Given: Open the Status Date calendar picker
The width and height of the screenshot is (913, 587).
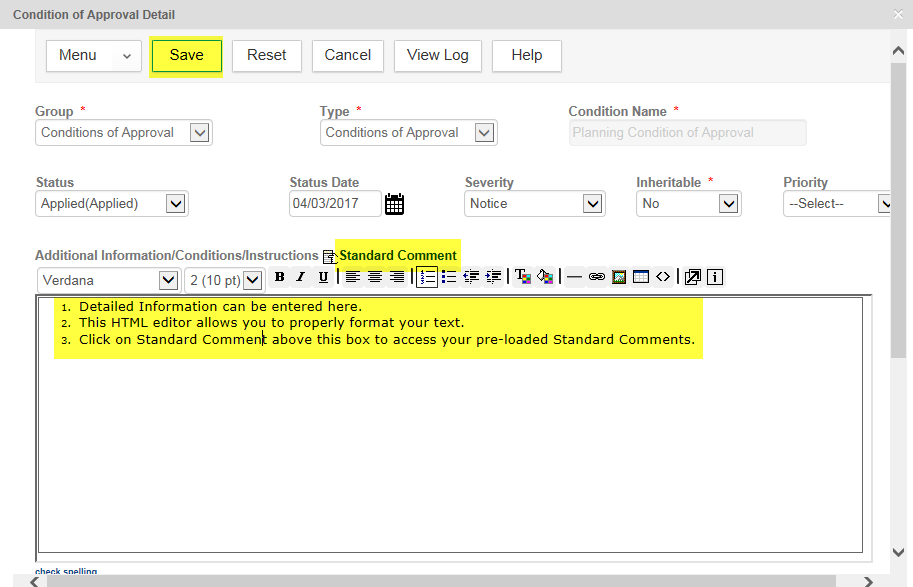Looking at the screenshot, I should click(395, 204).
